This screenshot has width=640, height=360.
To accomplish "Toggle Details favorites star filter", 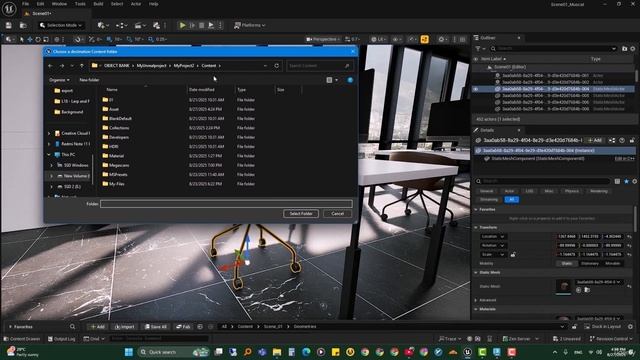I will (626, 181).
